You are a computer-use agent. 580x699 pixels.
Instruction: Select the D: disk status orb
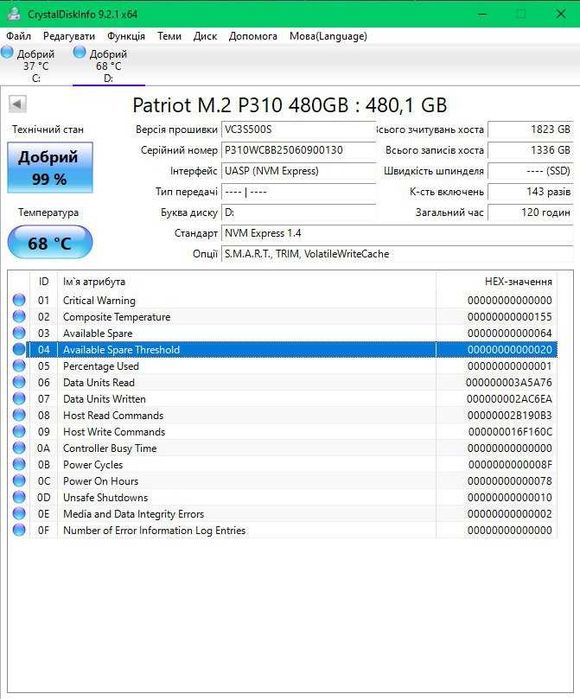point(79,52)
